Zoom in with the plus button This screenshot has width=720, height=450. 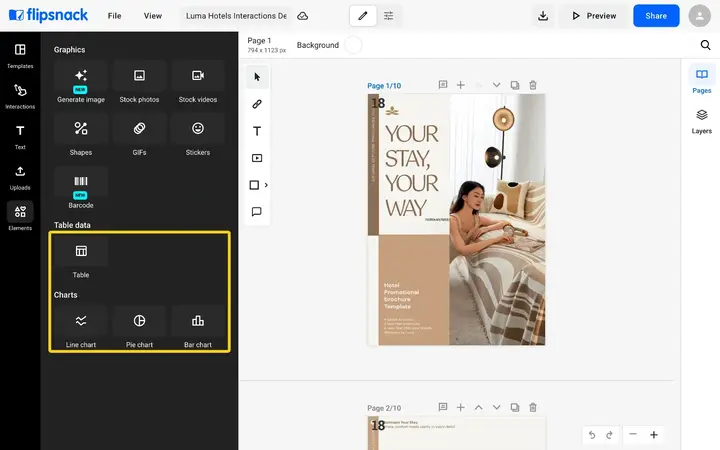point(653,434)
